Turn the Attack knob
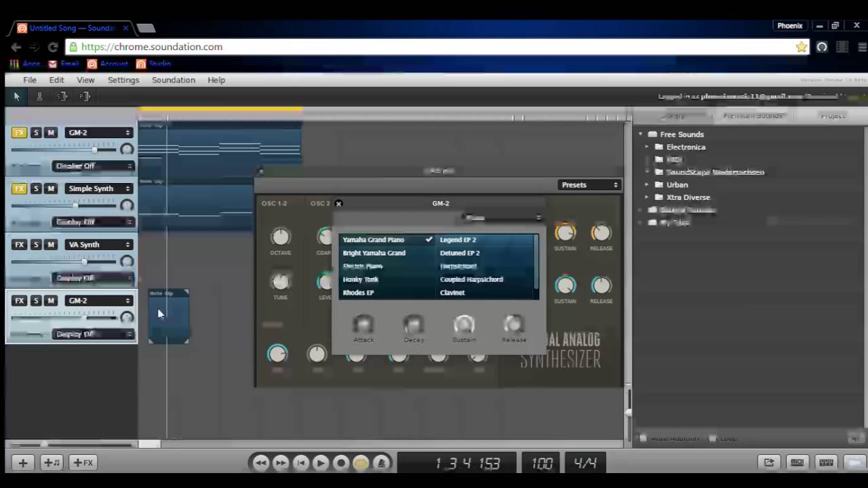This screenshot has width=868, height=488. tap(363, 324)
